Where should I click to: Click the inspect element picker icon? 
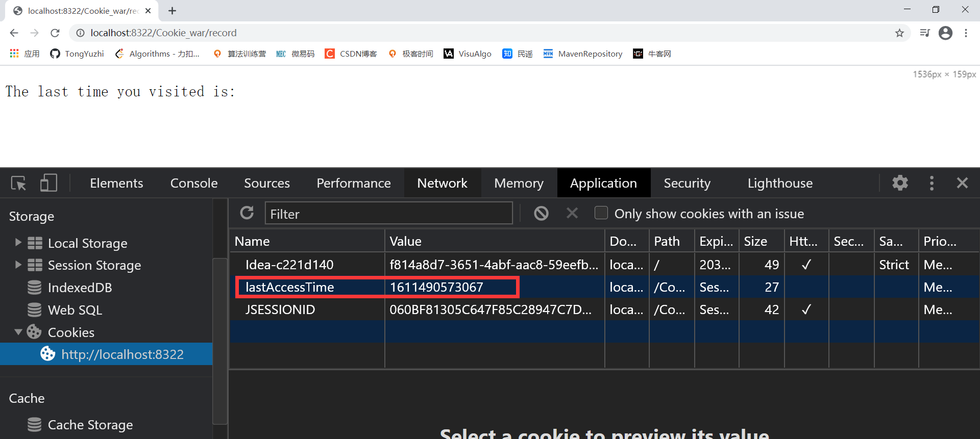(x=18, y=183)
